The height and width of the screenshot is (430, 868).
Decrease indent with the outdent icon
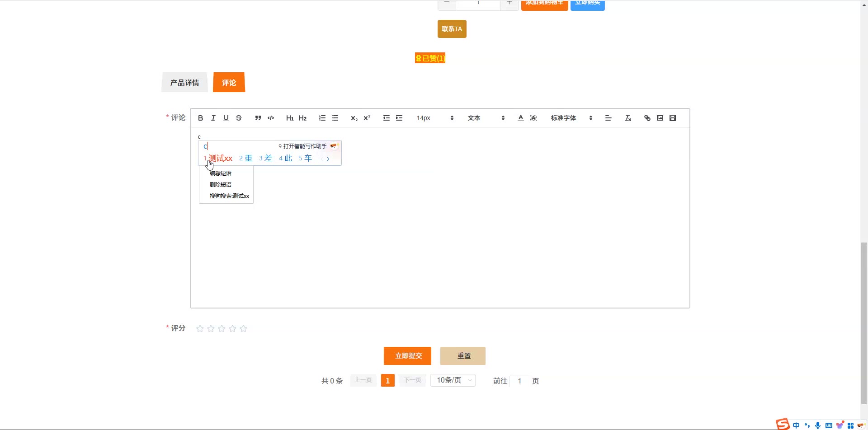(387, 118)
